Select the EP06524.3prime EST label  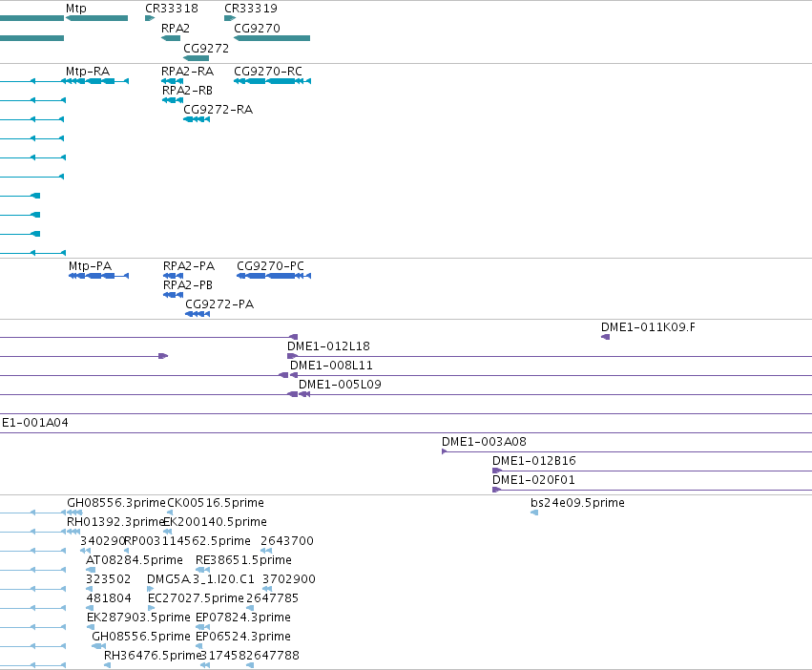(243, 637)
